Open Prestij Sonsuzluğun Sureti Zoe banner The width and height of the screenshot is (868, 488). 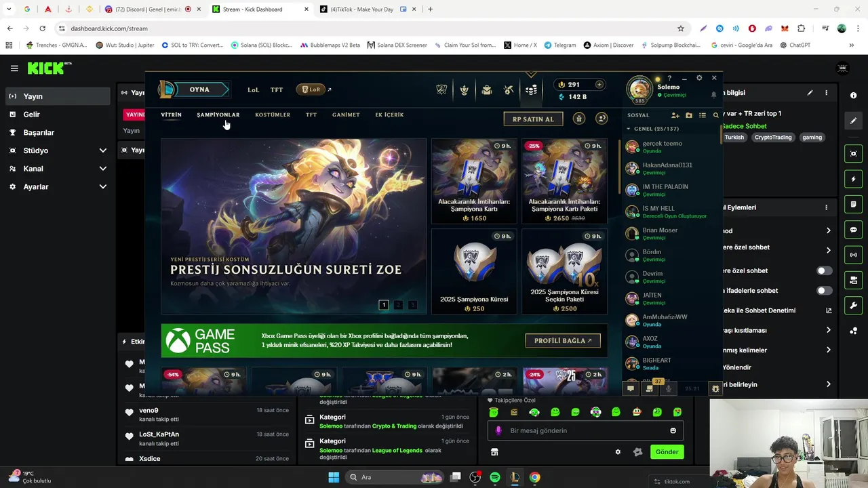pos(294,226)
